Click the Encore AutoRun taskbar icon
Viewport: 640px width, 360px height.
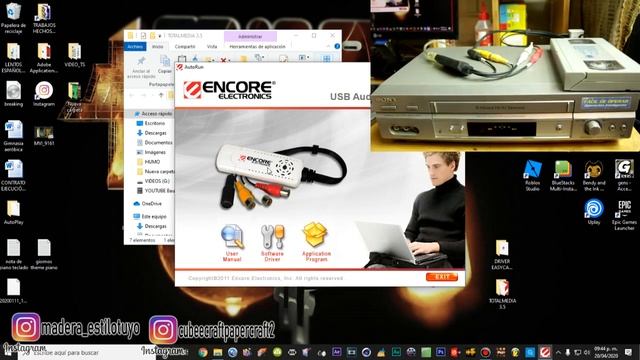(x=545, y=352)
